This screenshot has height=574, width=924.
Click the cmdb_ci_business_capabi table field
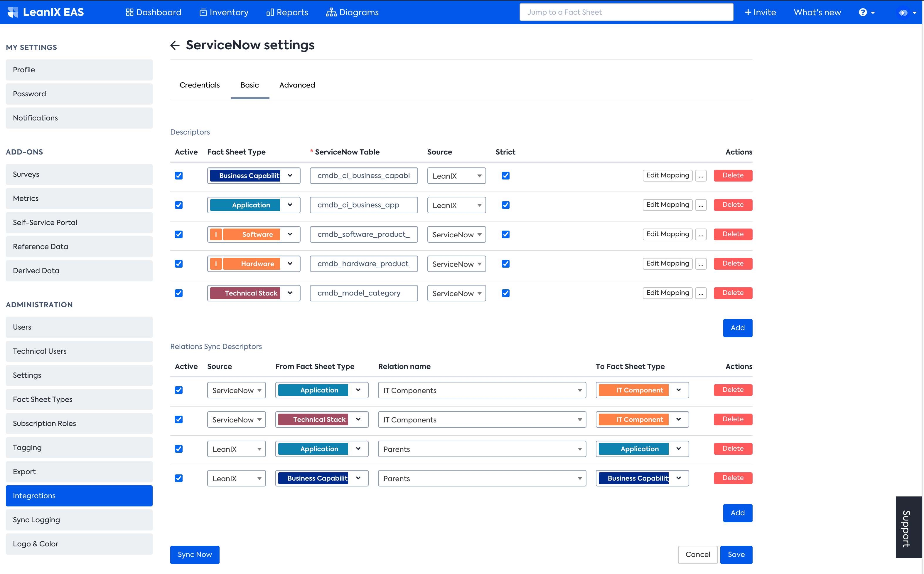(x=364, y=175)
